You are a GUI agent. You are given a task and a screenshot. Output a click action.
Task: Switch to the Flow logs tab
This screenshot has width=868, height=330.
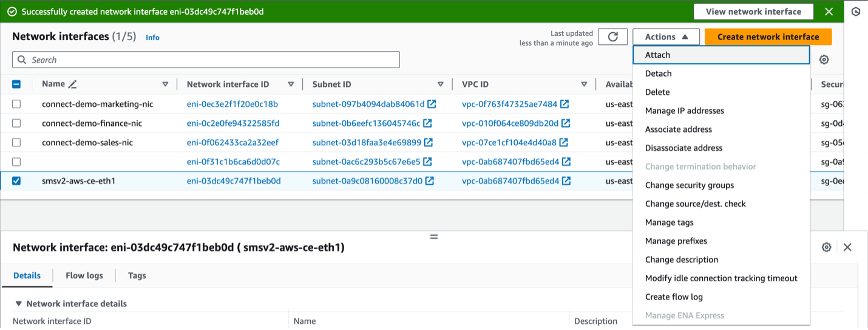(x=84, y=275)
